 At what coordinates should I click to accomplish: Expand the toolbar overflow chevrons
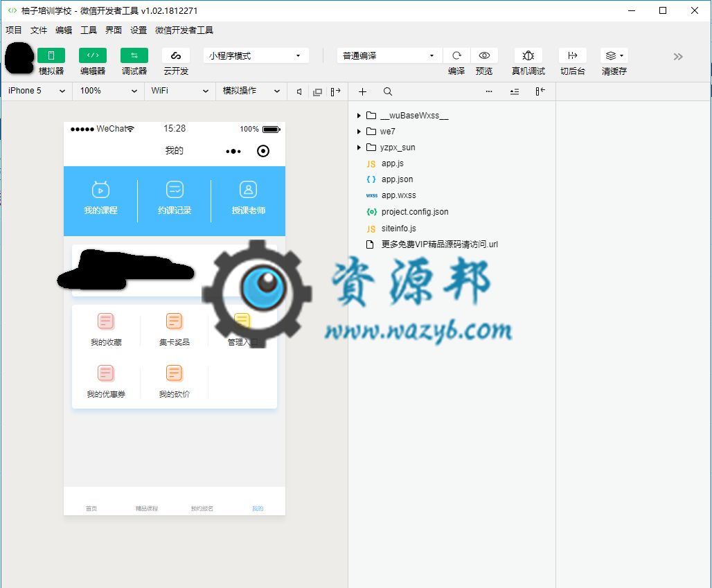678,57
